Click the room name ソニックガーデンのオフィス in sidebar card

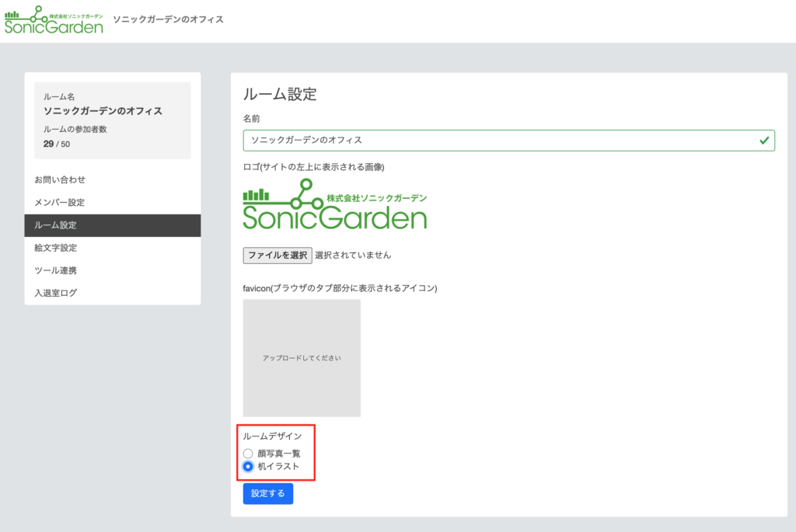click(x=103, y=111)
